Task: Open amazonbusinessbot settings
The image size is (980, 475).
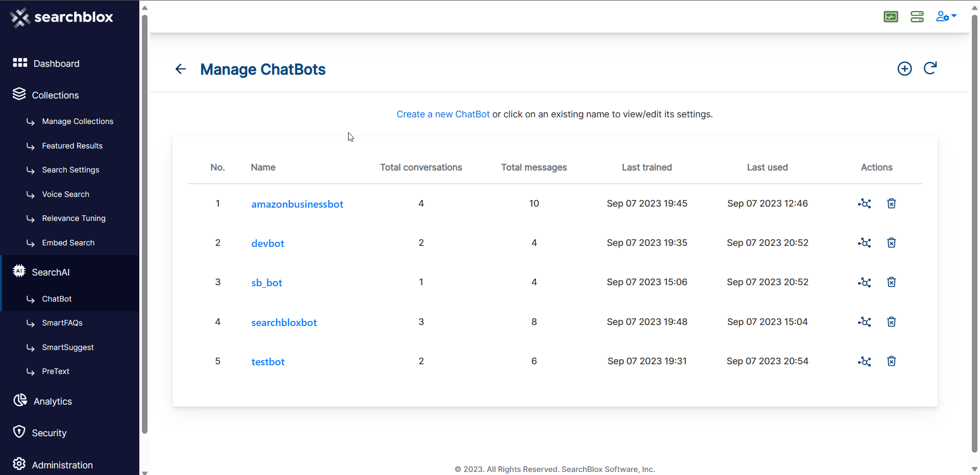Action: point(297,204)
